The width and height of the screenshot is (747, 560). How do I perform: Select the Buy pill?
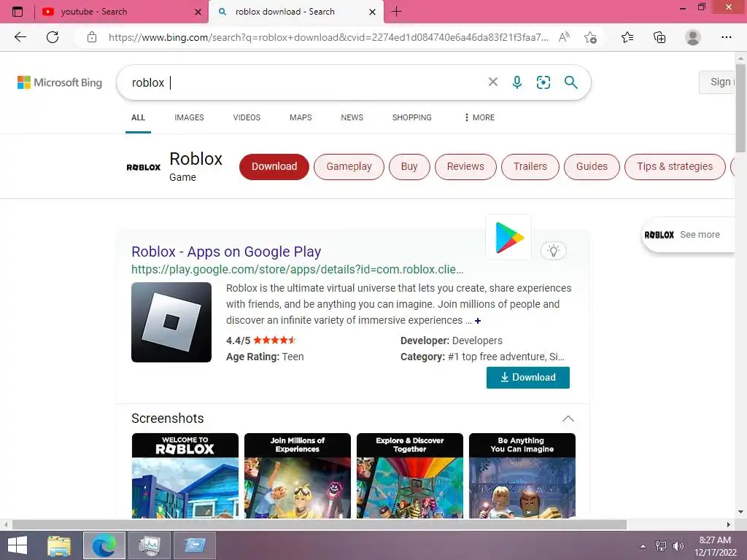(x=409, y=167)
